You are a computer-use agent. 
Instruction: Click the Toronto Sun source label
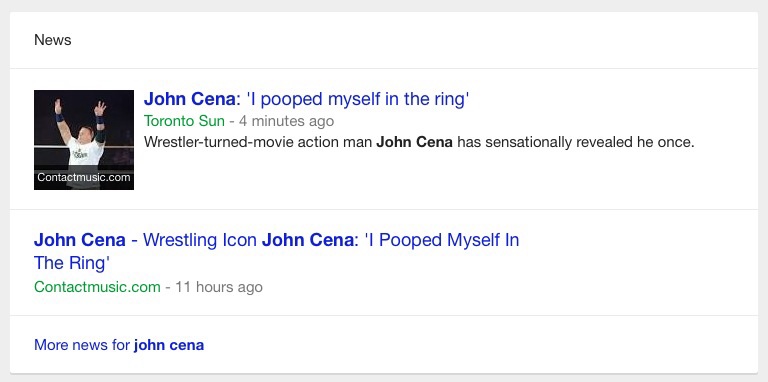point(184,121)
